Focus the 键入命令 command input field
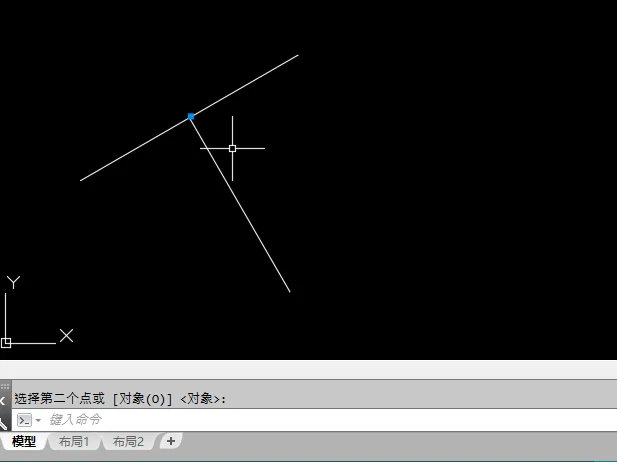 (314, 420)
